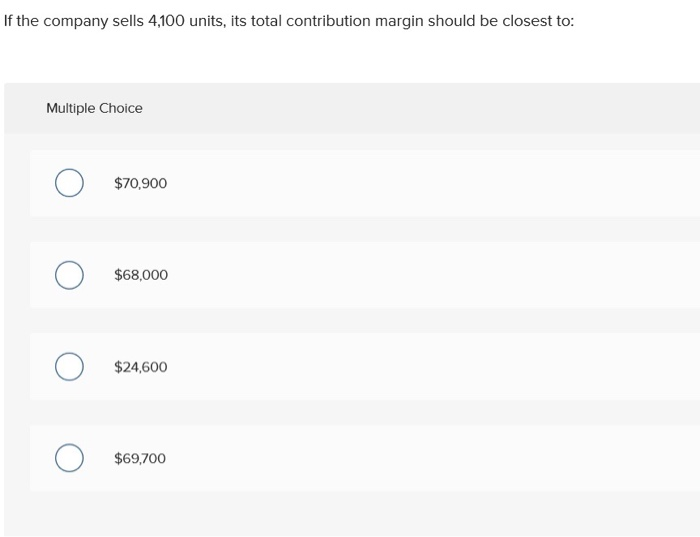Click the $69,700 answer label text
The height and width of the screenshot is (537, 700).
tap(140, 458)
